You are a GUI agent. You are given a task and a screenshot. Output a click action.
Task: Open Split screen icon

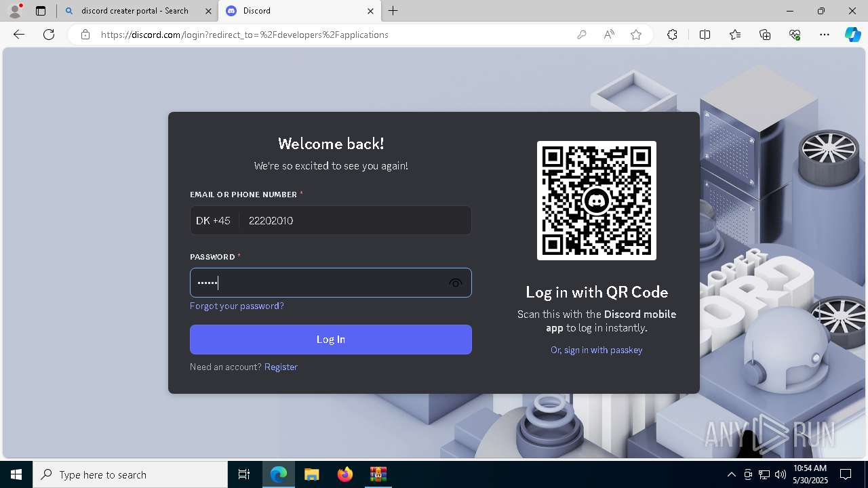pyautogui.click(x=705, y=35)
